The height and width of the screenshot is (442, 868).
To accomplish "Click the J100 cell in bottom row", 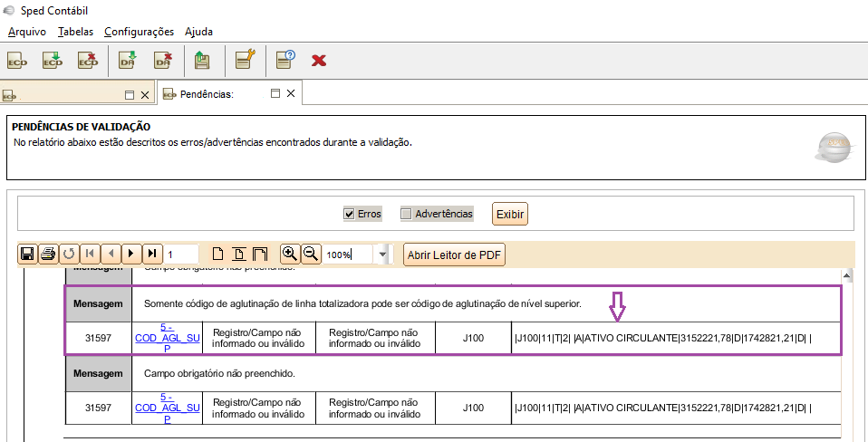I will pos(473,408).
